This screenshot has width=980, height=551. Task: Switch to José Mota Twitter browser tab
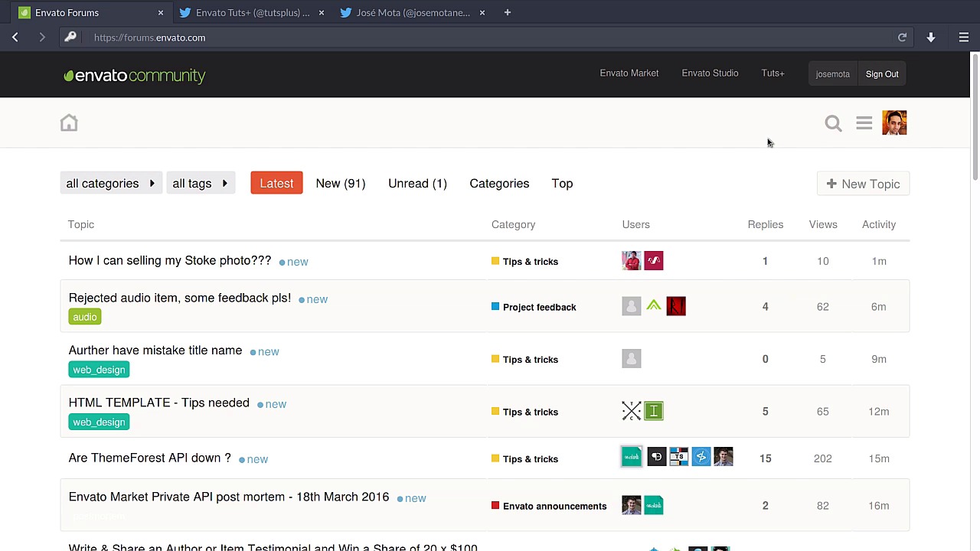pos(412,12)
